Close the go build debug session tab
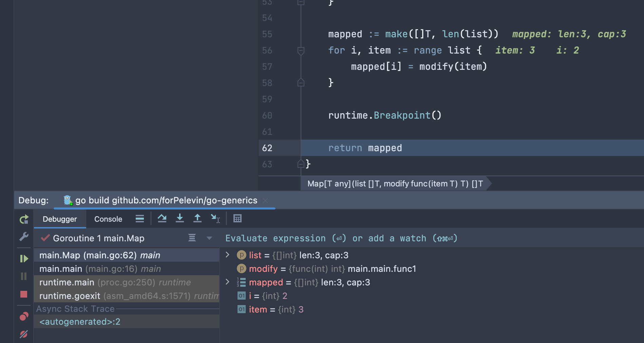 266,201
